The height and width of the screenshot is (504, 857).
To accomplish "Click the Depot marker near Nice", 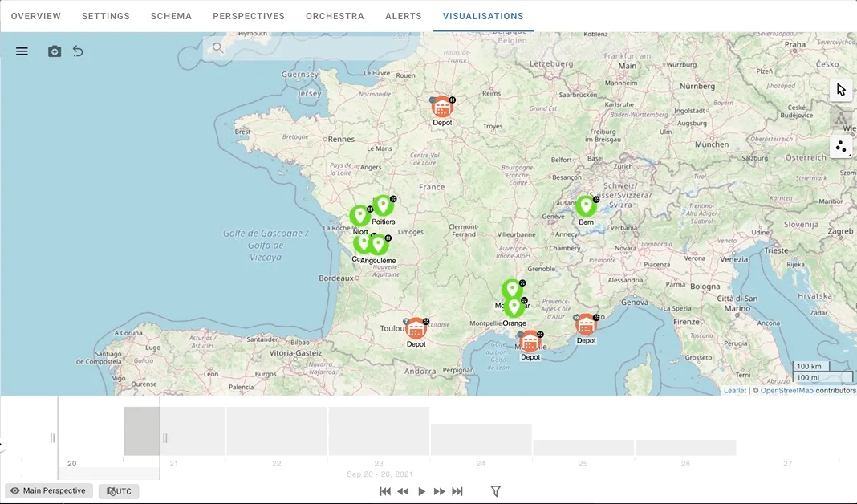I will pos(585,325).
